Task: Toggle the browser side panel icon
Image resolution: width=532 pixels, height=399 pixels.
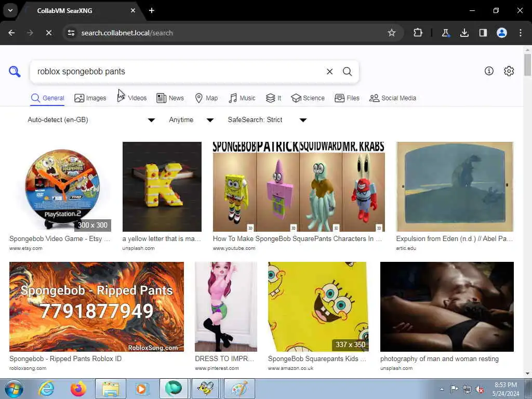Action: pyautogui.click(x=483, y=33)
